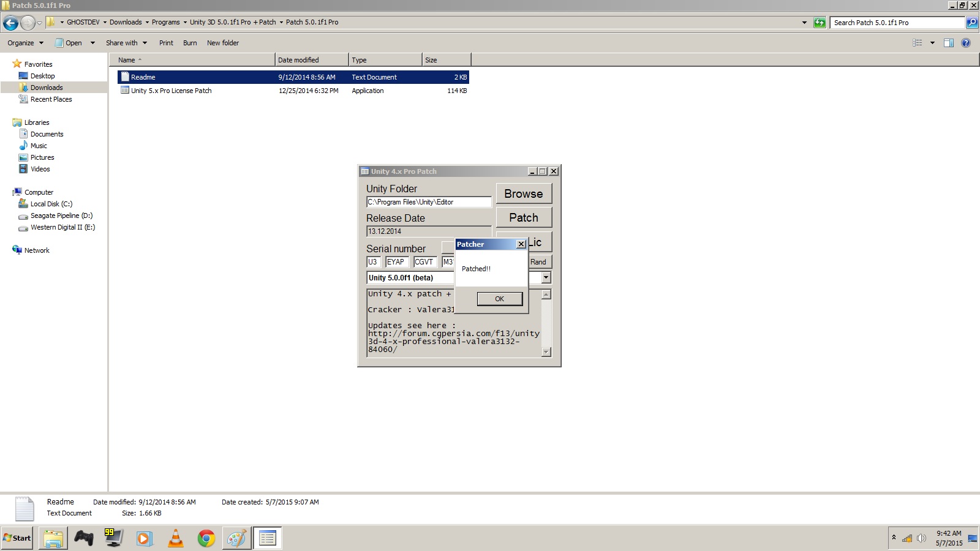The image size is (980, 551).
Task: Open the Unity version dropdown arrow
Action: 546,278
